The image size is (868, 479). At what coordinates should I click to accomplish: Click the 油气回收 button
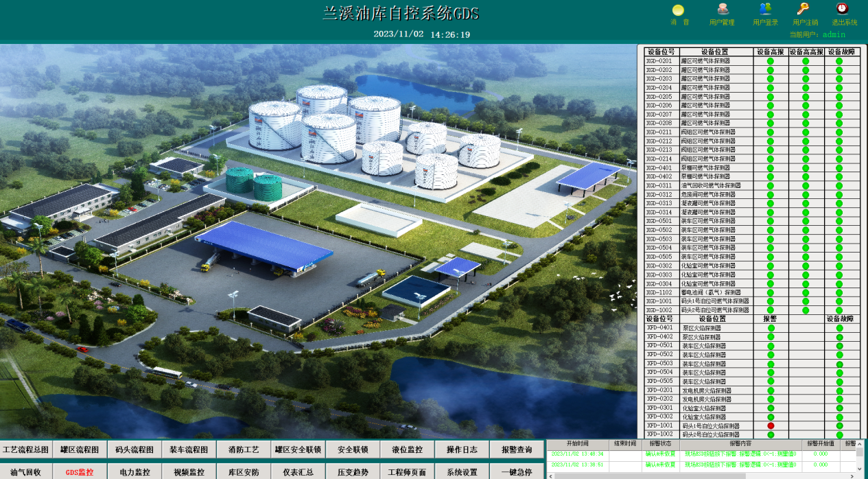pos(26,472)
